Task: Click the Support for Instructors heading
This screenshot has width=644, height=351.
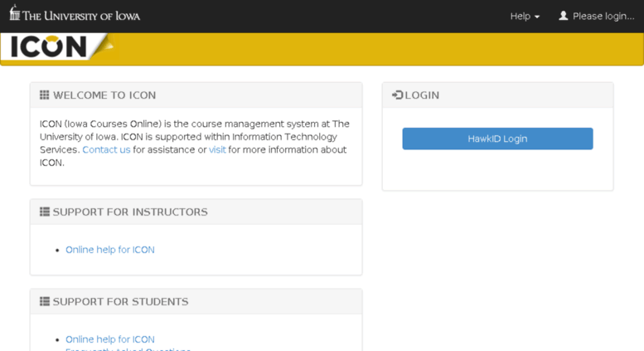Action: click(x=130, y=212)
